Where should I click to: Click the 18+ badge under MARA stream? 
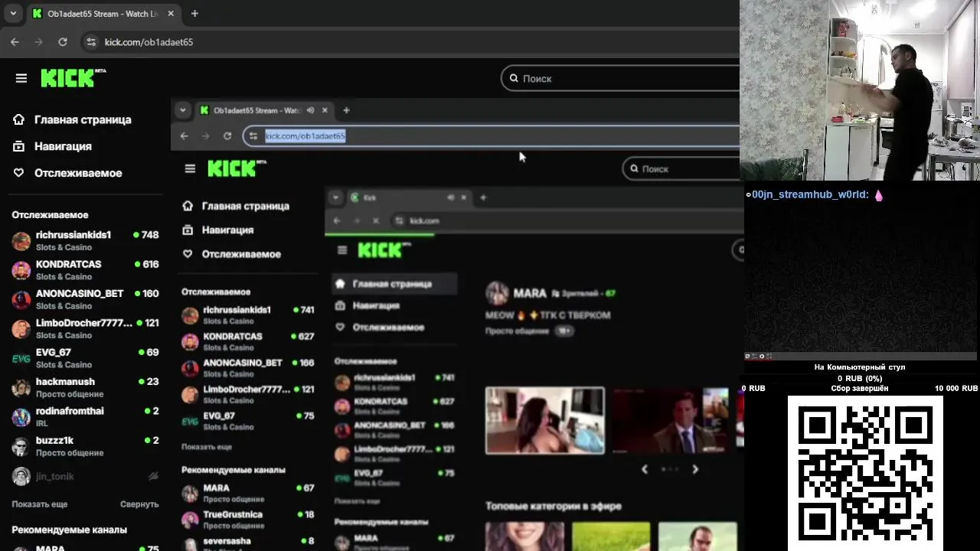[x=565, y=331]
